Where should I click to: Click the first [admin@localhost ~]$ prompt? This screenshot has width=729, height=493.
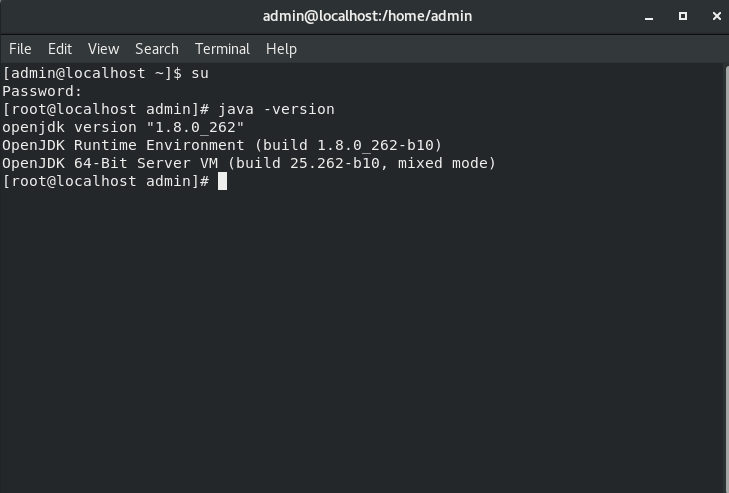(x=92, y=73)
